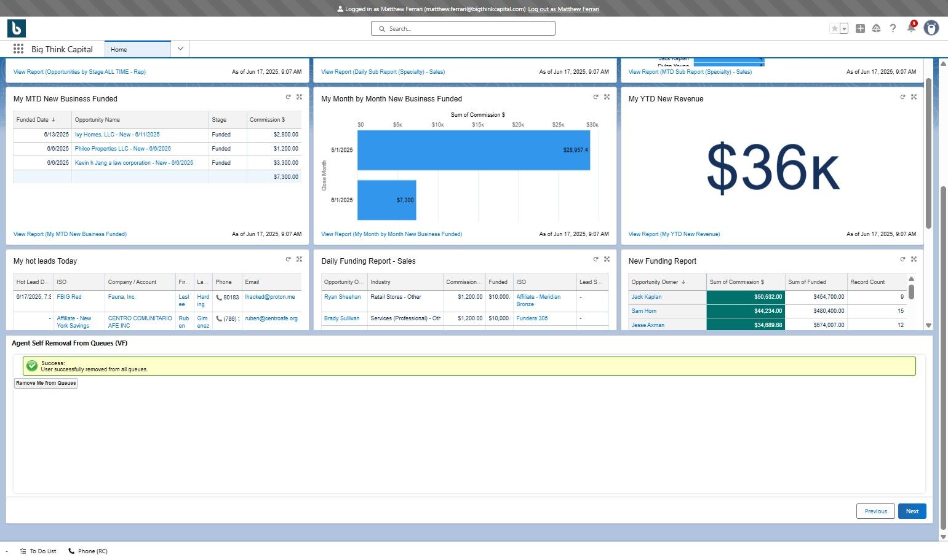The image size is (948, 560).
Task: Open the favorites list dropdown arrow
Action: [x=844, y=28]
